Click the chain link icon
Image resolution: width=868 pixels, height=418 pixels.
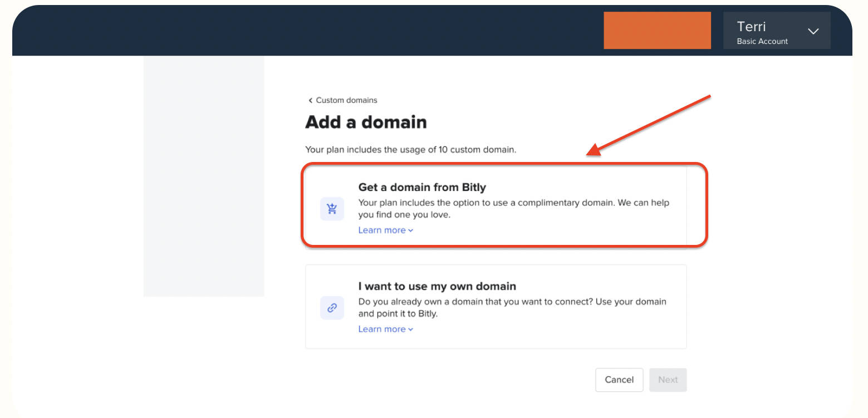pyautogui.click(x=332, y=307)
